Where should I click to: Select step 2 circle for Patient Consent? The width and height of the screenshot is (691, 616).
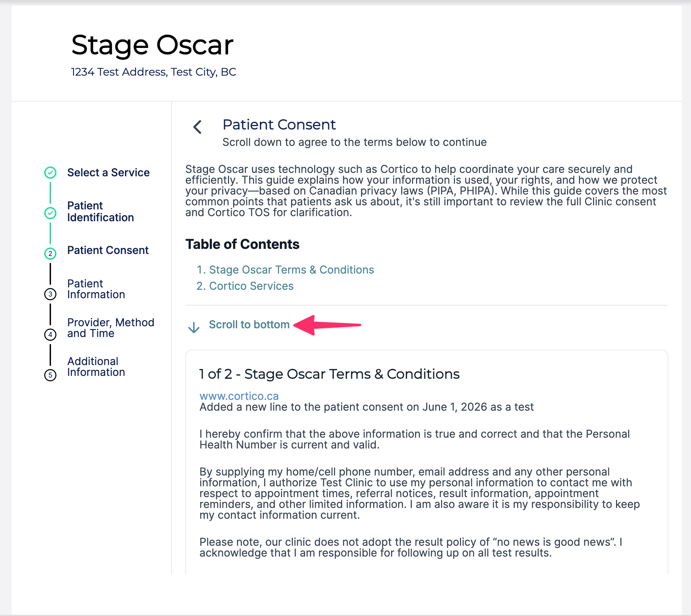click(50, 254)
